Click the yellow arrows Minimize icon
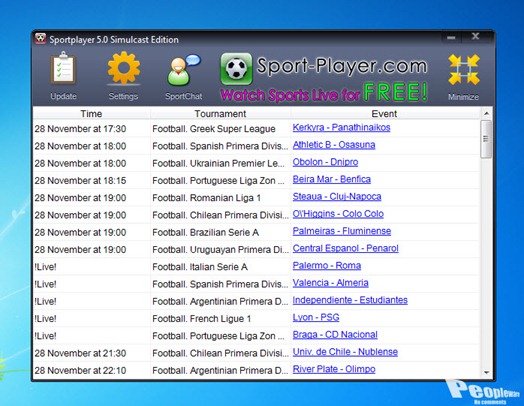Screen dimensions: 524x406 tap(464, 70)
